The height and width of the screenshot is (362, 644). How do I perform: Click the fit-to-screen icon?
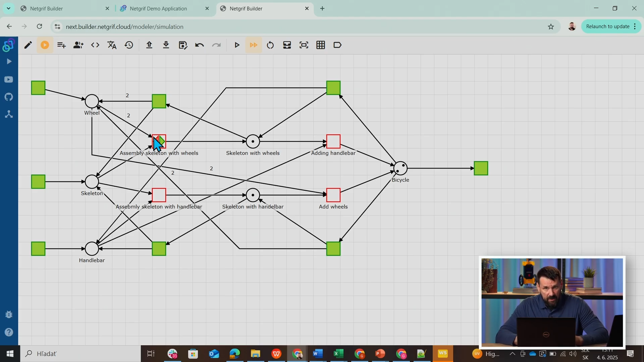(304, 45)
